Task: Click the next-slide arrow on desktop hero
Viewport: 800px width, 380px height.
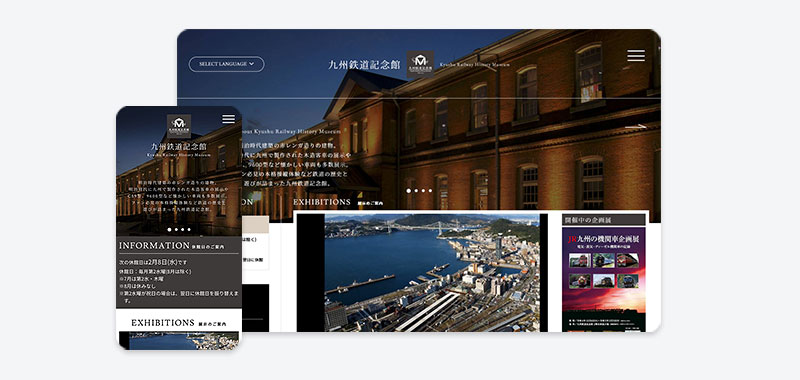Action: [x=636, y=126]
